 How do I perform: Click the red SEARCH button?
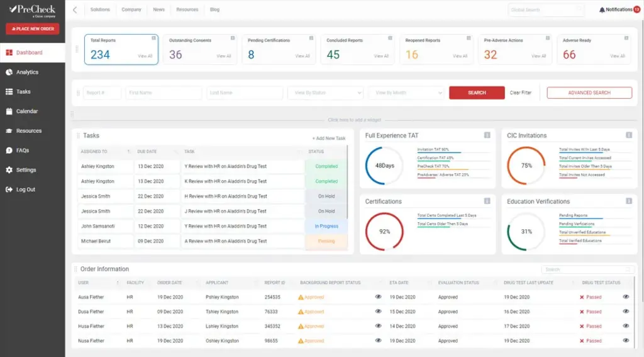tap(477, 93)
